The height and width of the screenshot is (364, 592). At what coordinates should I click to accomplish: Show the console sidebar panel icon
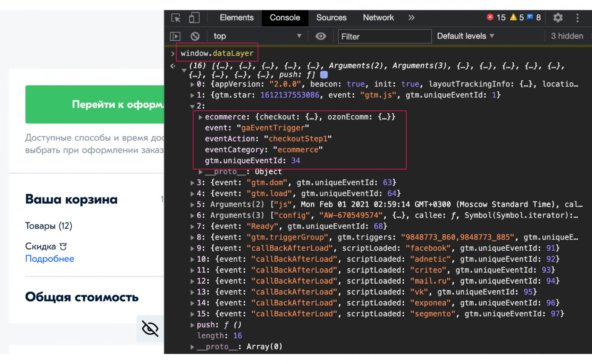(175, 36)
